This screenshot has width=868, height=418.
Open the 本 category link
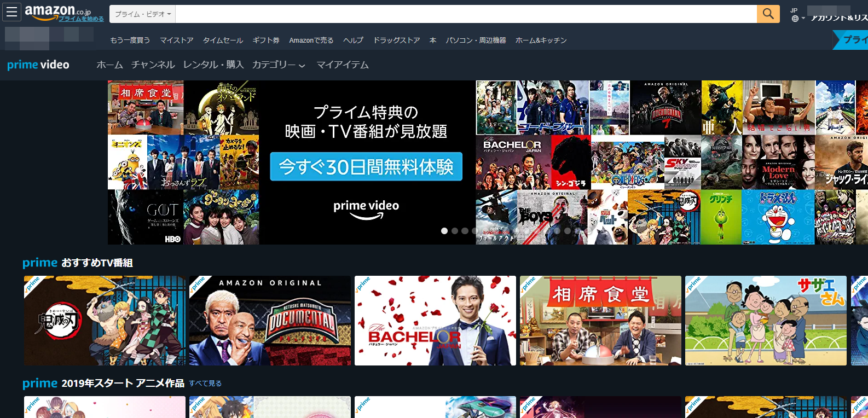click(433, 40)
